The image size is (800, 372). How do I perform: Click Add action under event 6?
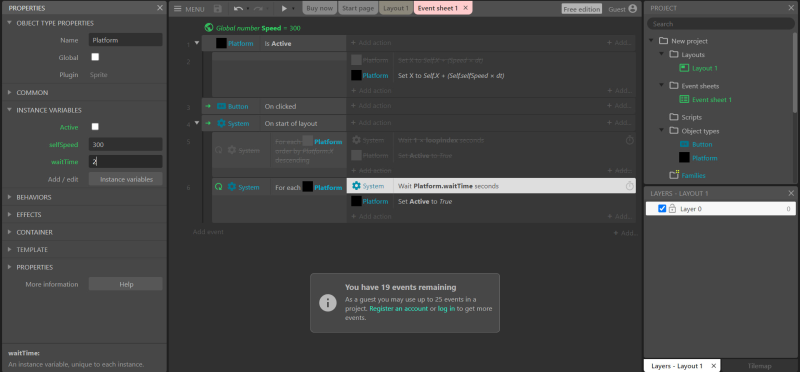[x=371, y=216]
